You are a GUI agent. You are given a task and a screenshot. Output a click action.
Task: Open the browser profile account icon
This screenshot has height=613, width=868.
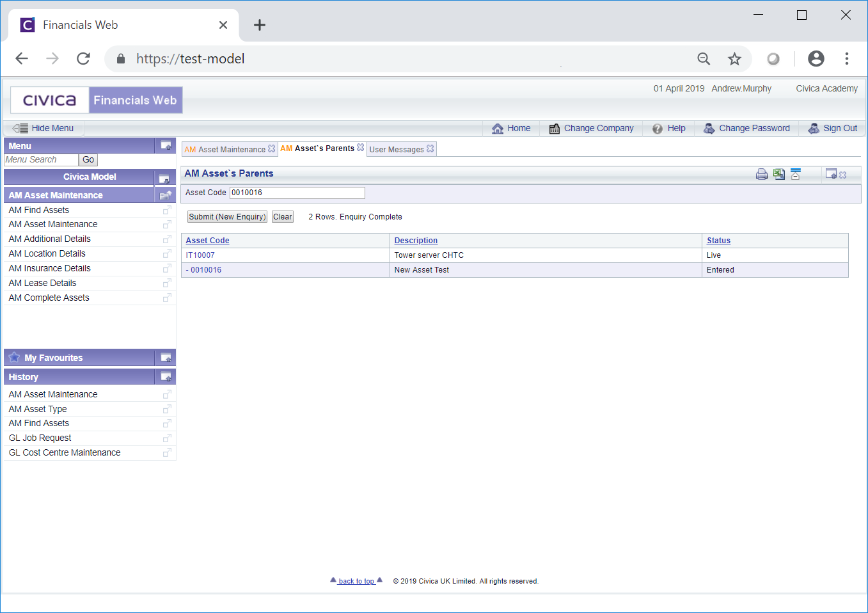click(816, 59)
